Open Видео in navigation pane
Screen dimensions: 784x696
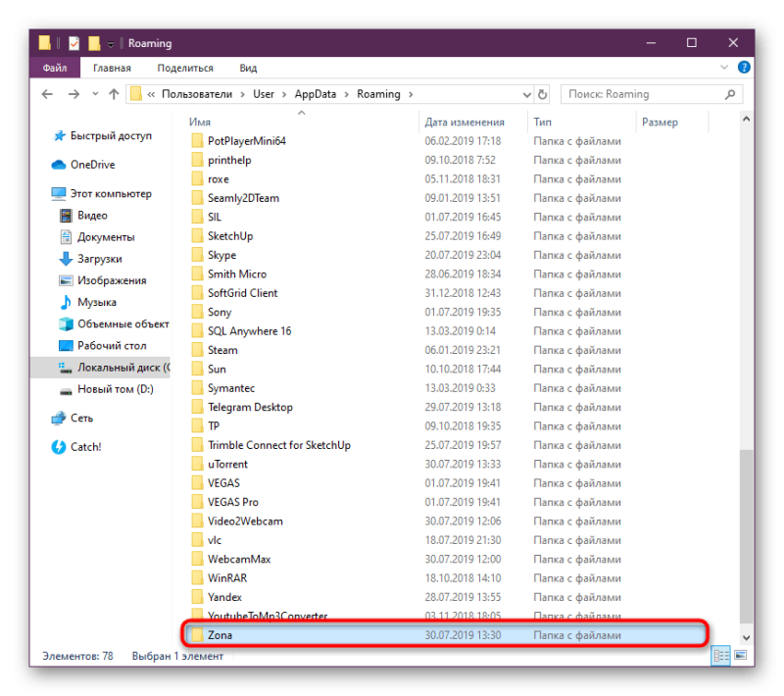click(83, 216)
